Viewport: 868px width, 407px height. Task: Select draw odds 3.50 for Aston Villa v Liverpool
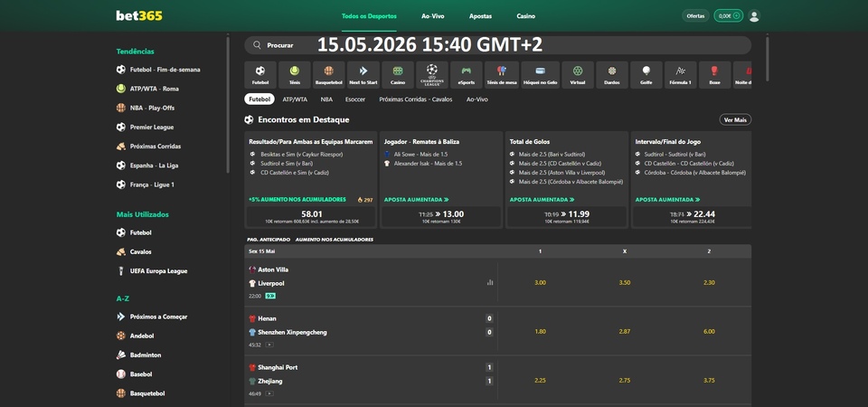625,283
